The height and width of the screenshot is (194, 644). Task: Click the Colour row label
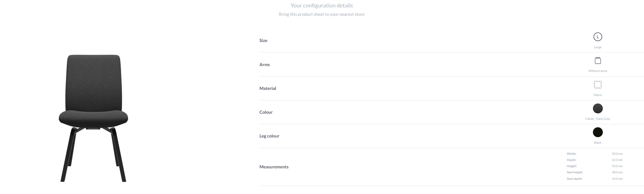coord(266,112)
